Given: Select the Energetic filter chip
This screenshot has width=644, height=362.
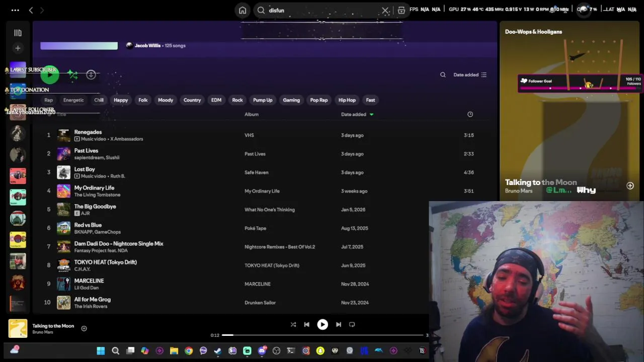Looking at the screenshot, I should [x=73, y=100].
